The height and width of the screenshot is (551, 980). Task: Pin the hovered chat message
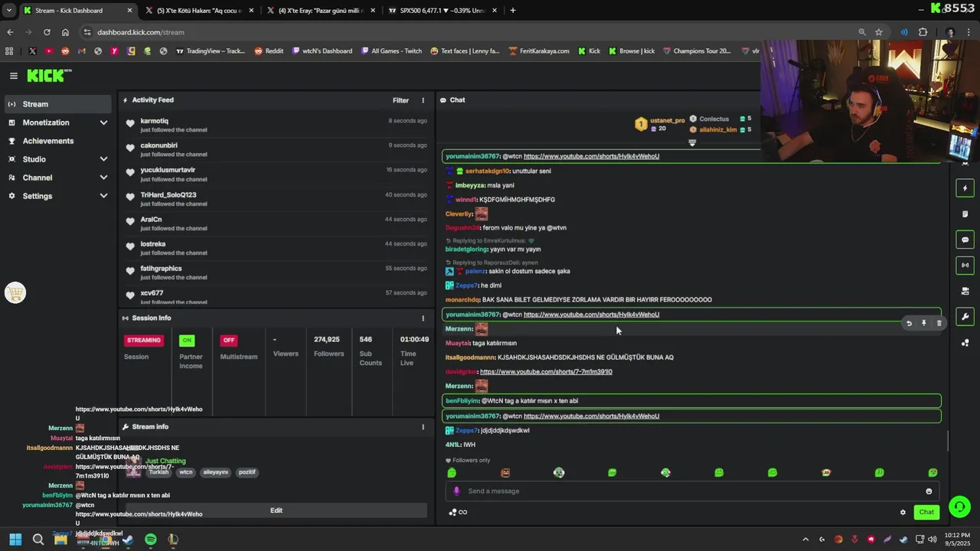coord(924,324)
